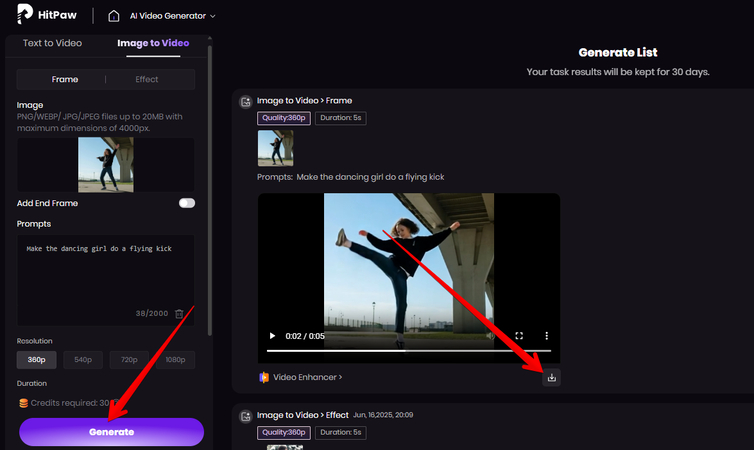This screenshot has width=754, height=450.
Task: Click the 'Generate List' heading
Action: coord(618,52)
